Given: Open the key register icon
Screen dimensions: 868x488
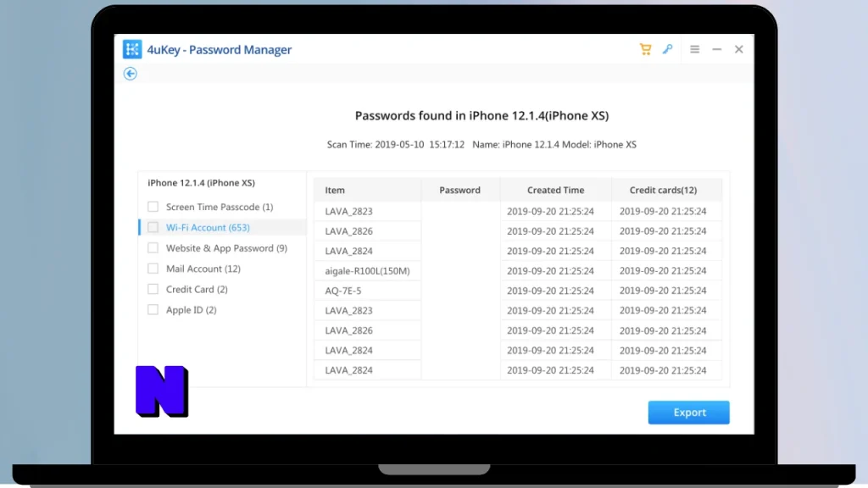Looking at the screenshot, I should [668, 49].
